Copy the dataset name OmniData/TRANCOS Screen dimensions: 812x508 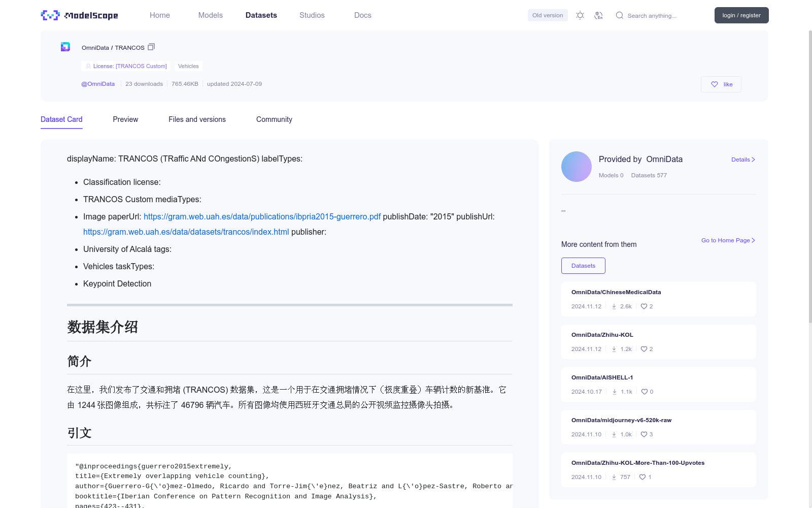[151, 47]
